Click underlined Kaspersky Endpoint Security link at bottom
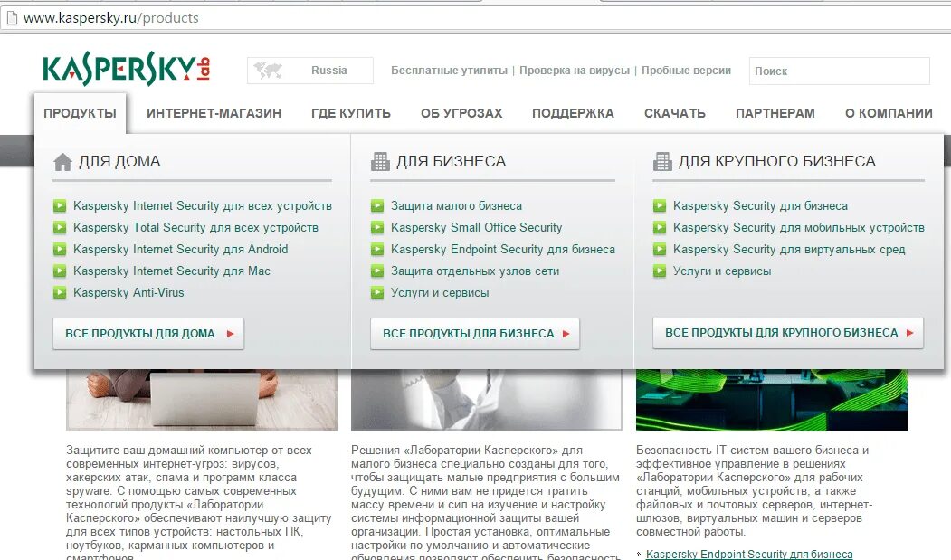The height and width of the screenshot is (560, 951). pos(749,554)
